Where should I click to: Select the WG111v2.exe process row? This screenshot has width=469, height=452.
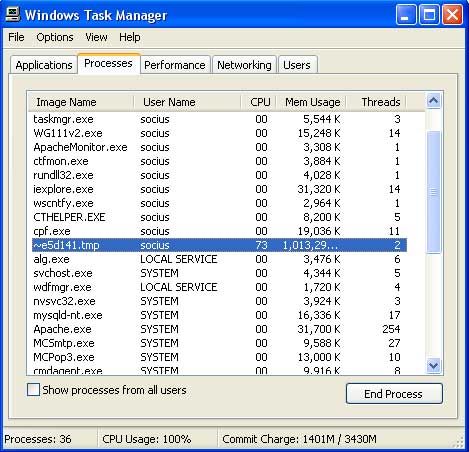coord(219,133)
